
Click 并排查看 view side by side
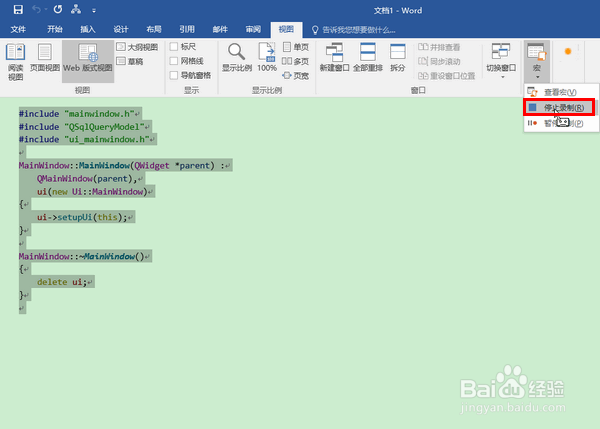pyautogui.click(x=439, y=47)
